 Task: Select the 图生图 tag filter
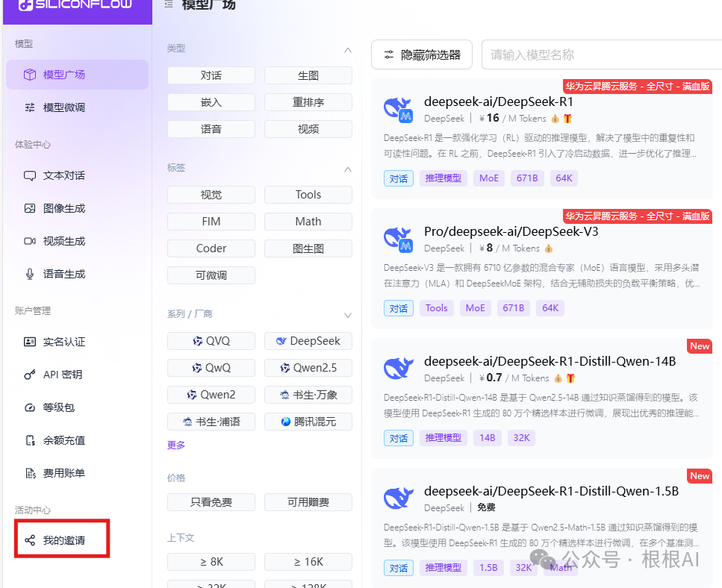pyautogui.click(x=308, y=248)
